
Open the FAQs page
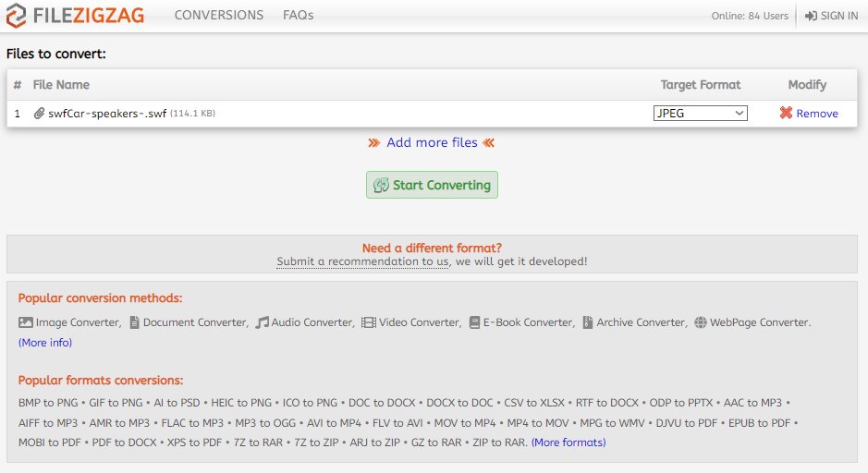point(299,15)
